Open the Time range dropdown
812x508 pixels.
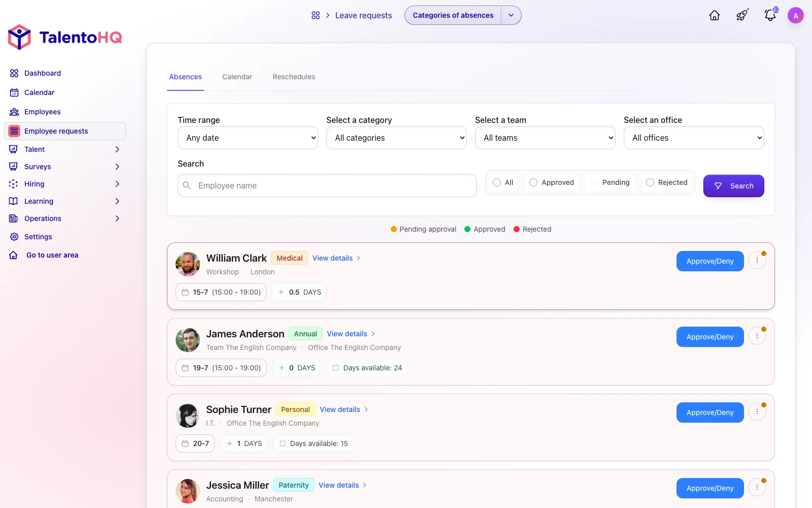[x=248, y=138]
